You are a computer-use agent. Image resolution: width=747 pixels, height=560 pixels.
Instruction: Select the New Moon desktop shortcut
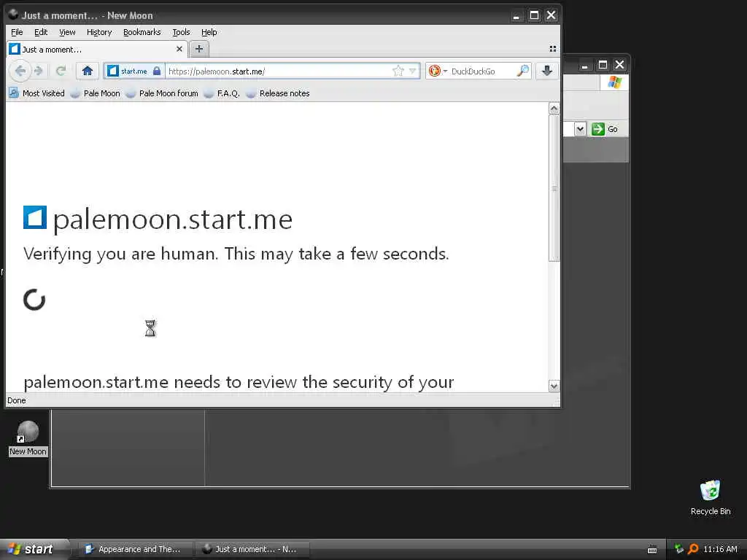click(28, 438)
